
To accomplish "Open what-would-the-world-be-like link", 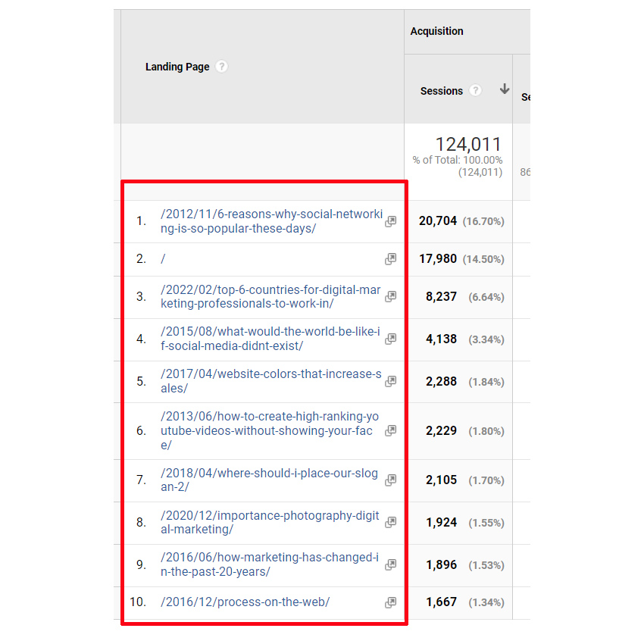I will point(270,339).
